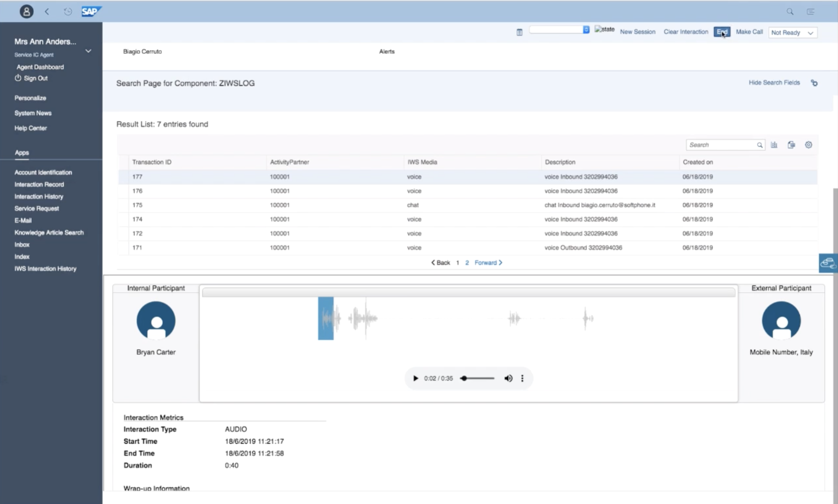Screen dimensions: 838x504
Task: Open the Not Ready status dropdown
Action: tap(811, 33)
